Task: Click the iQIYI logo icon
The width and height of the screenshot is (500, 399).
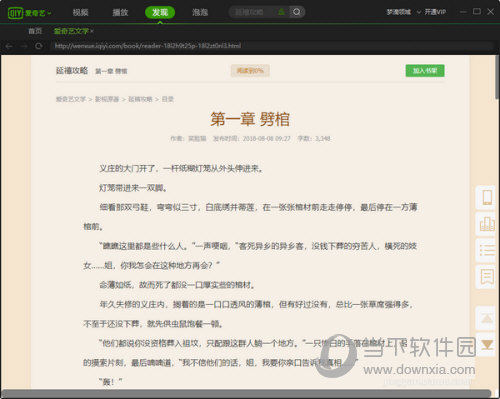Action: coord(15,13)
